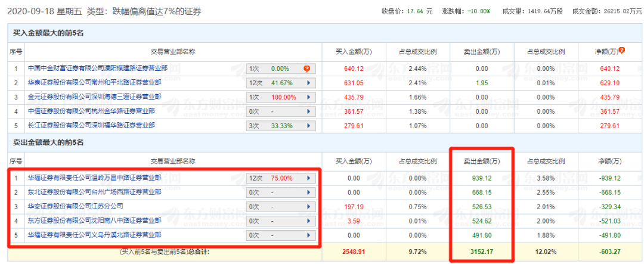Open the arrow in 中信证券杭州金华路 row

pos(308,111)
